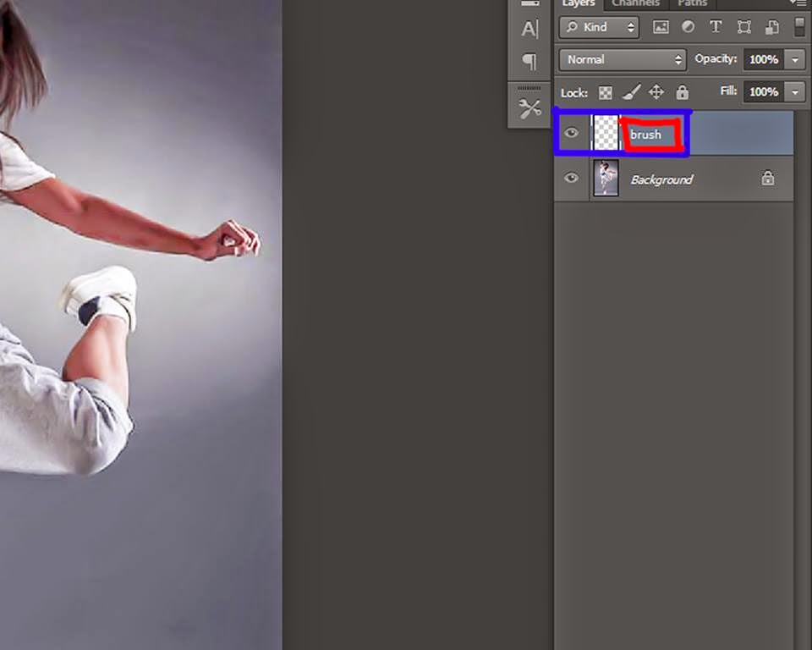Screen dimensions: 812x650
Task: Lock layer position with move icon
Action: tap(656, 92)
